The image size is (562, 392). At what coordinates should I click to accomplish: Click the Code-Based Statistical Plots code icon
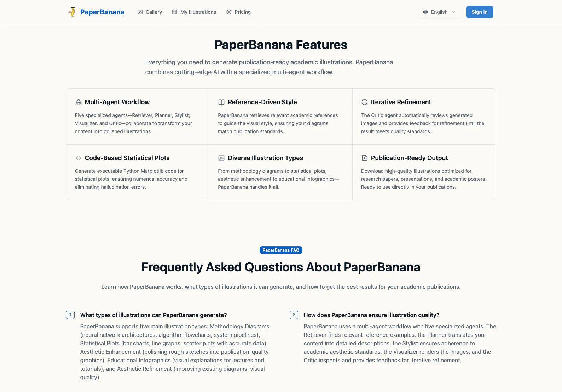[79, 158]
